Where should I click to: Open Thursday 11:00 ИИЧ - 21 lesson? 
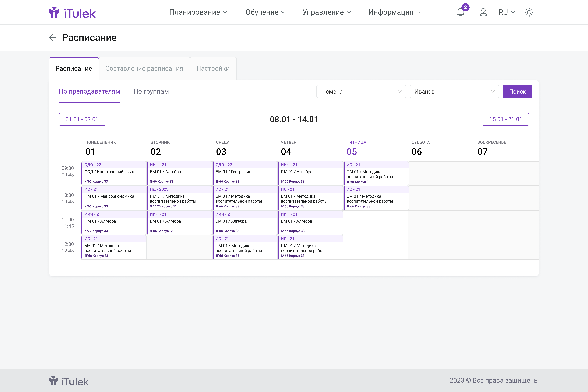311,223
